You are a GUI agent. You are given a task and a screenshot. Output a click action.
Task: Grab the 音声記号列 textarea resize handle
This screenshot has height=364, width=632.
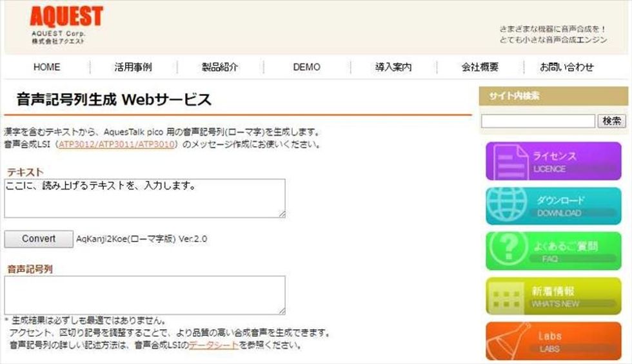tap(282, 311)
